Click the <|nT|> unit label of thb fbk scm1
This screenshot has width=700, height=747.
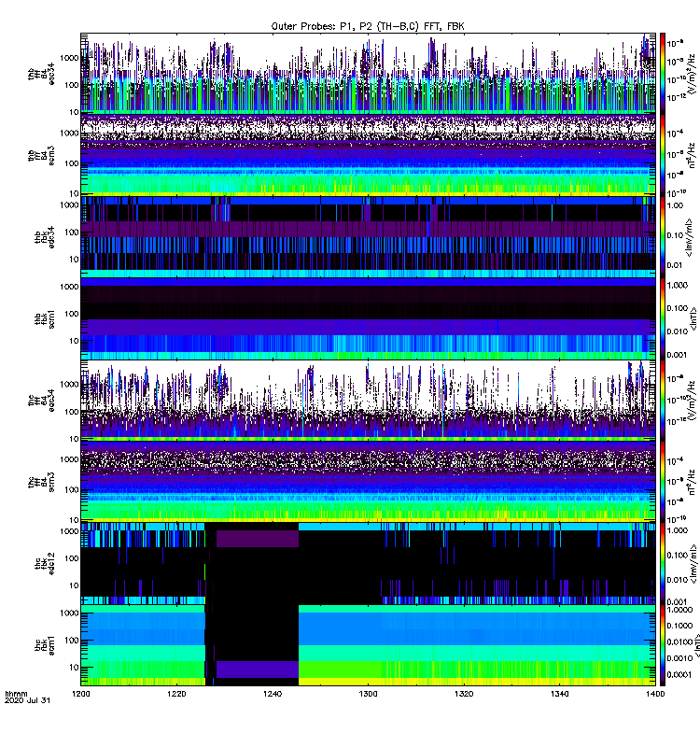pos(693,318)
